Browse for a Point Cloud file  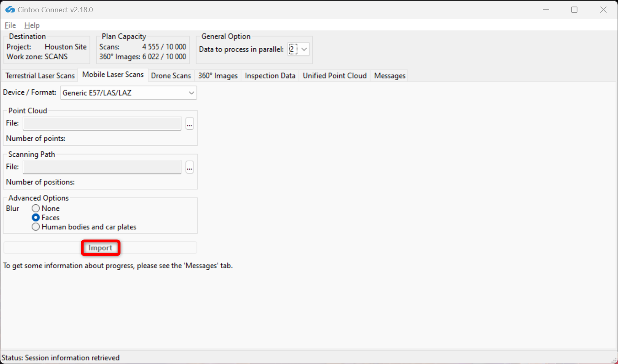(189, 123)
